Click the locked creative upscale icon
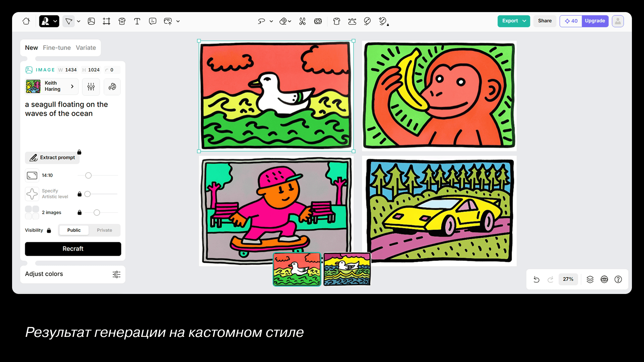The height and width of the screenshot is (362, 644). click(x=383, y=21)
